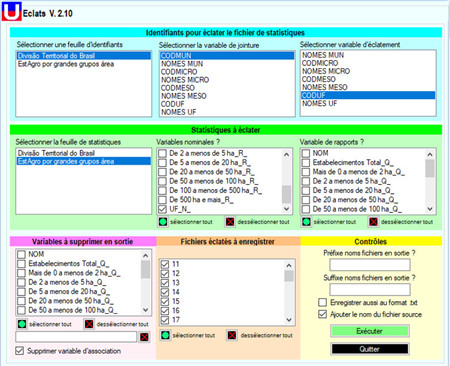Click down arrow of Variables à supprimer scrollbar
Viewport: 450px width, 366px height.
tap(145, 310)
